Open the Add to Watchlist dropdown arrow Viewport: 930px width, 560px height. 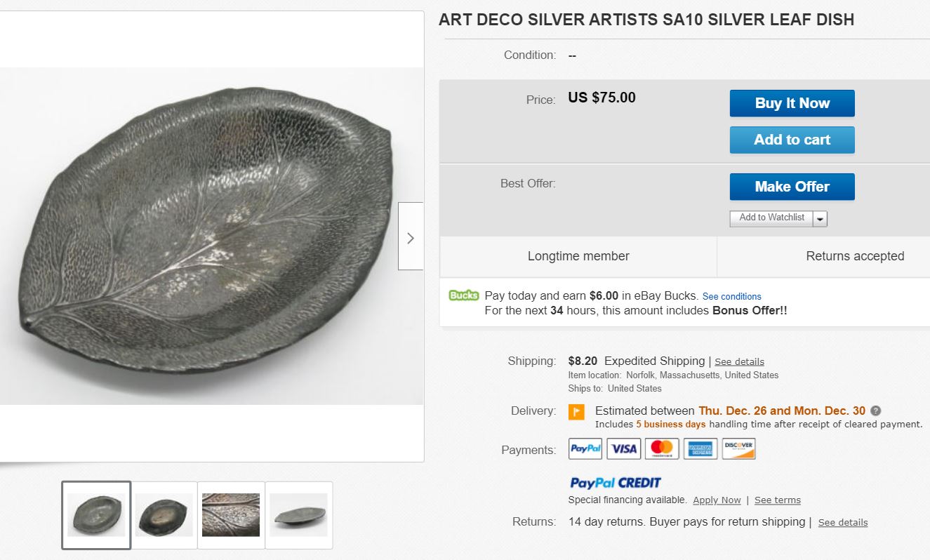click(819, 218)
